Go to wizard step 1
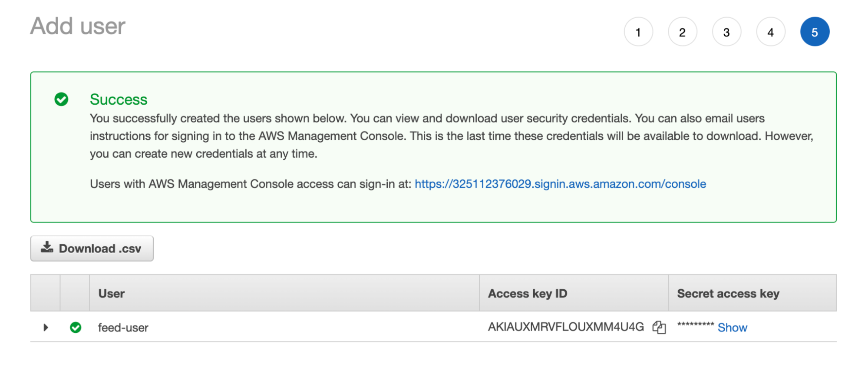Image resolution: width=868 pixels, height=381 pixels. point(638,32)
